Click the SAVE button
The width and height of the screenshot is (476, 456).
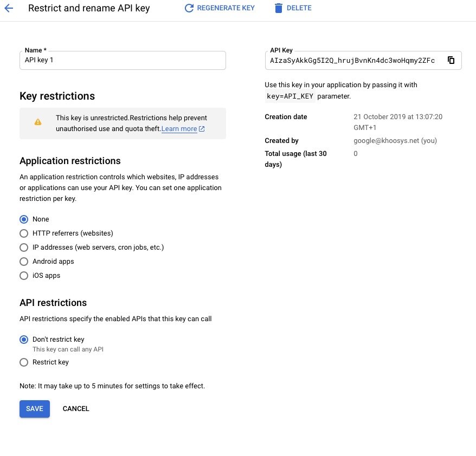pyautogui.click(x=35, y=409)
